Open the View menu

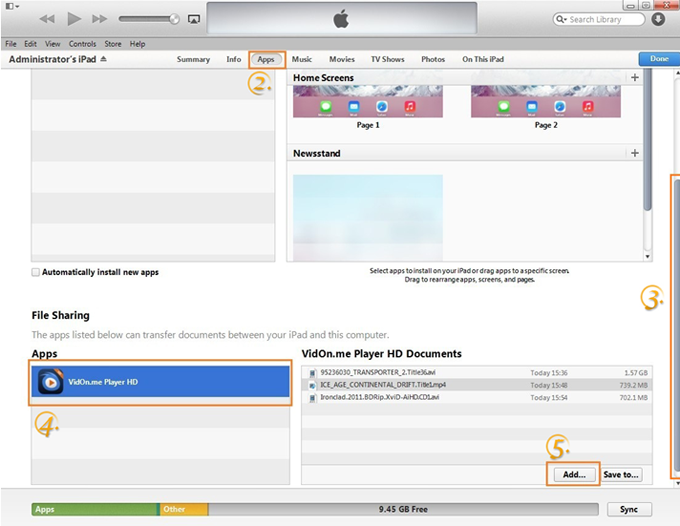coord(52,44)
